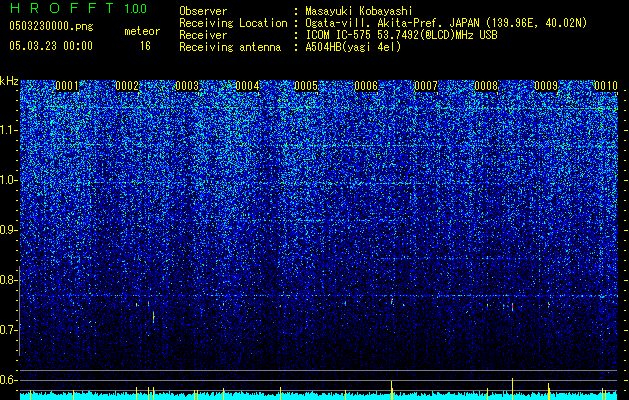Click the yellow power spike below marker 0006
The width and height of the screenshot is (629, 400).
coord(392,390)
